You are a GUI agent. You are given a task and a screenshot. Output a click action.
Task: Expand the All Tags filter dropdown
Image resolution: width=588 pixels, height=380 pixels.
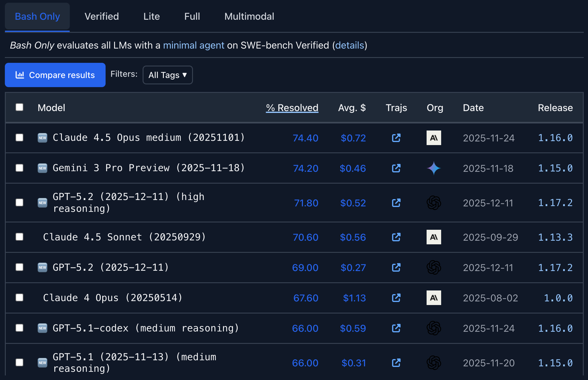167,75
